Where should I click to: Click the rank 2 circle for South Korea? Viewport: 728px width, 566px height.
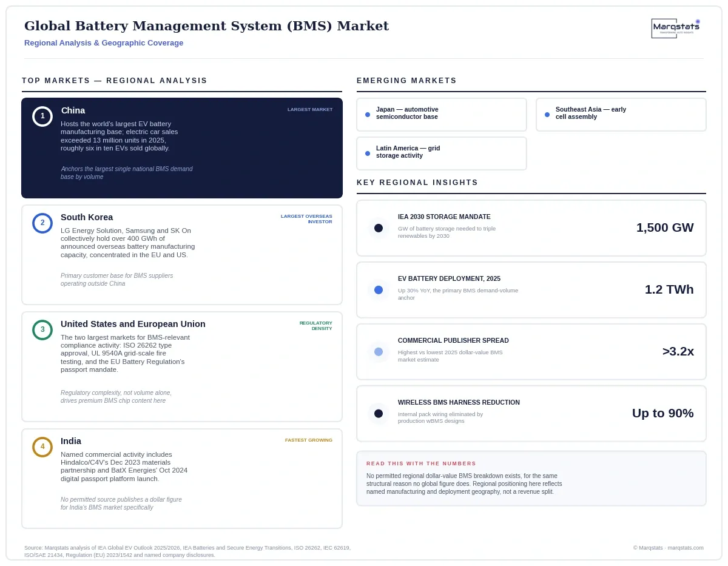[42, 223]
